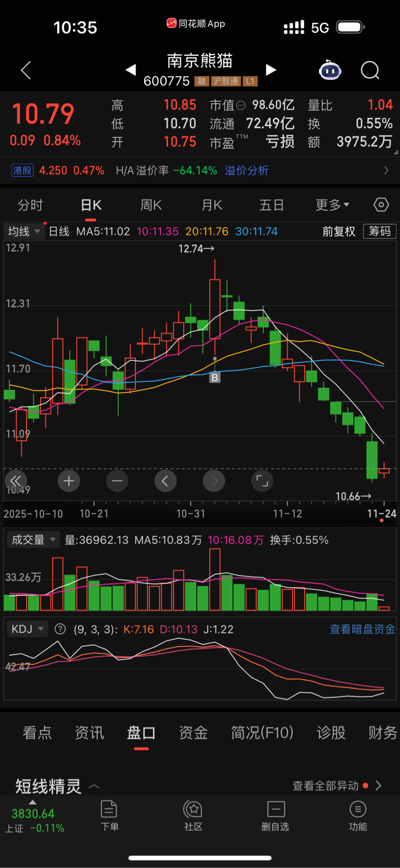Zoom out the K-line chart
Viewport: 400px width, 868px height.
coord(117,481)
